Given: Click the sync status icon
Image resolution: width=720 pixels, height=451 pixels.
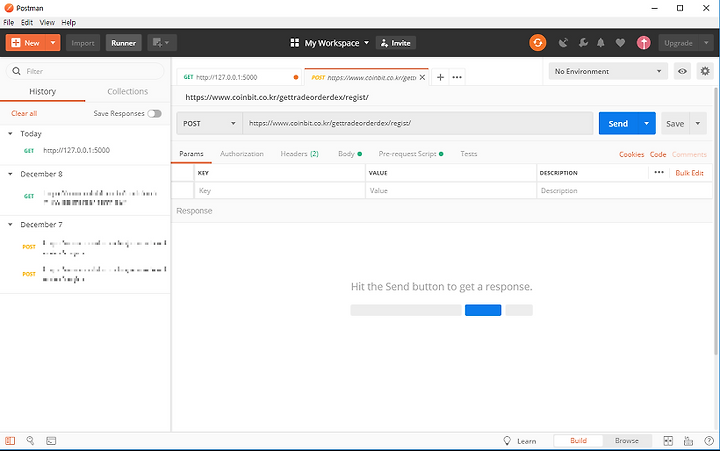Looking at the screenshot, I should [x=538, y=43].
